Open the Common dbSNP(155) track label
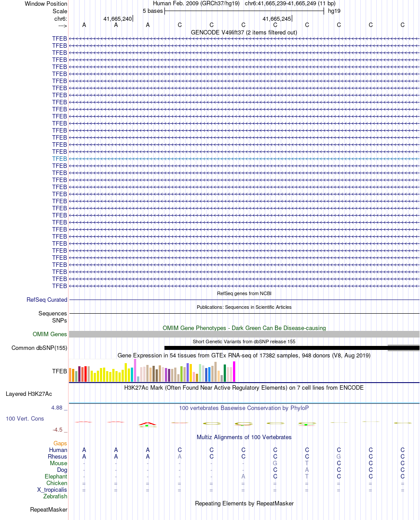420x520 pixels. [39, 348]
